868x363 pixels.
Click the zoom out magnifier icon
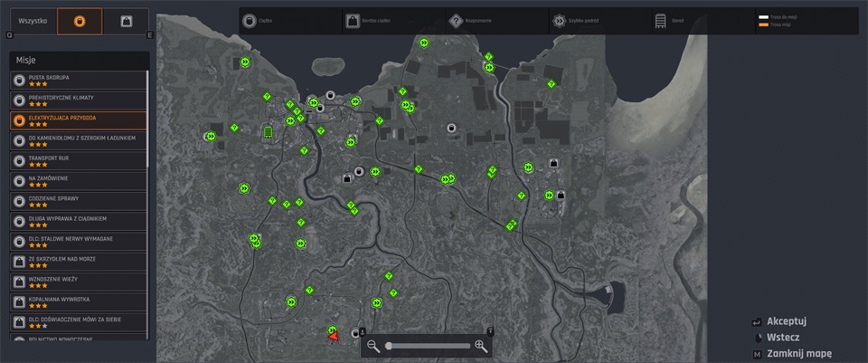(373, 347)
